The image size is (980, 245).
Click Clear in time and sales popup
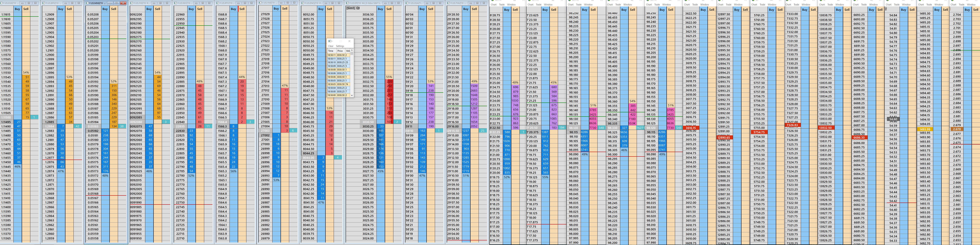[x=331, y=46]
